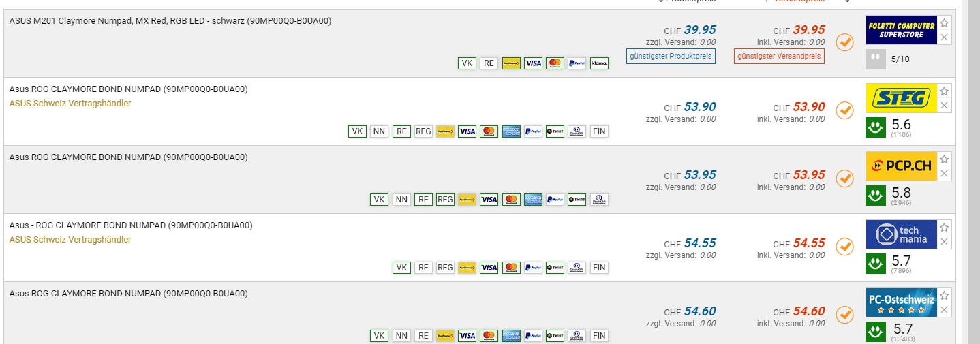
Task: Star the STEG shop as favorite
Action: (x=944, y=91)
